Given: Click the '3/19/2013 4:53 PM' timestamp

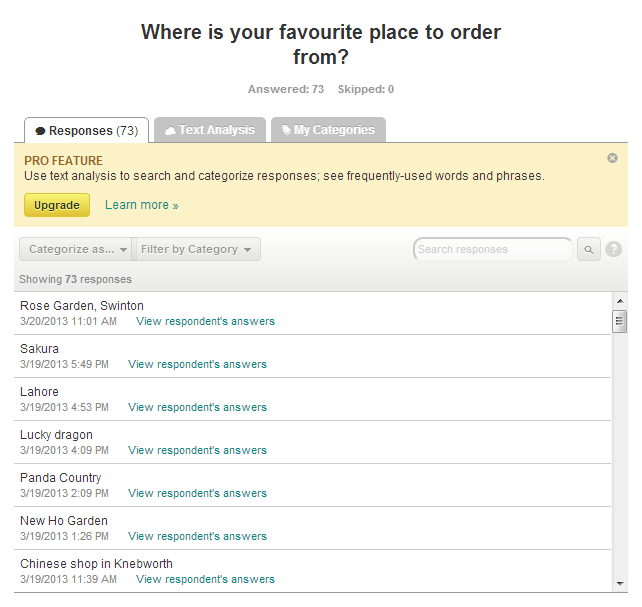Looking at the screenshot, I should tap(64, 407).
